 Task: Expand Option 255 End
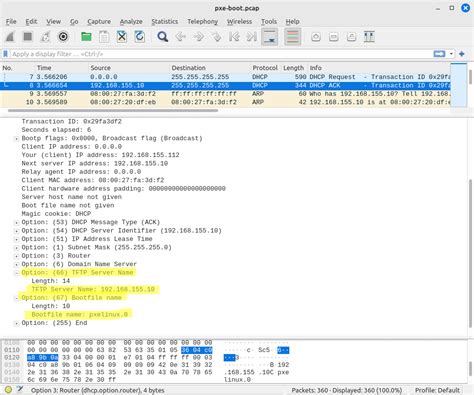(x=16, y=323)
